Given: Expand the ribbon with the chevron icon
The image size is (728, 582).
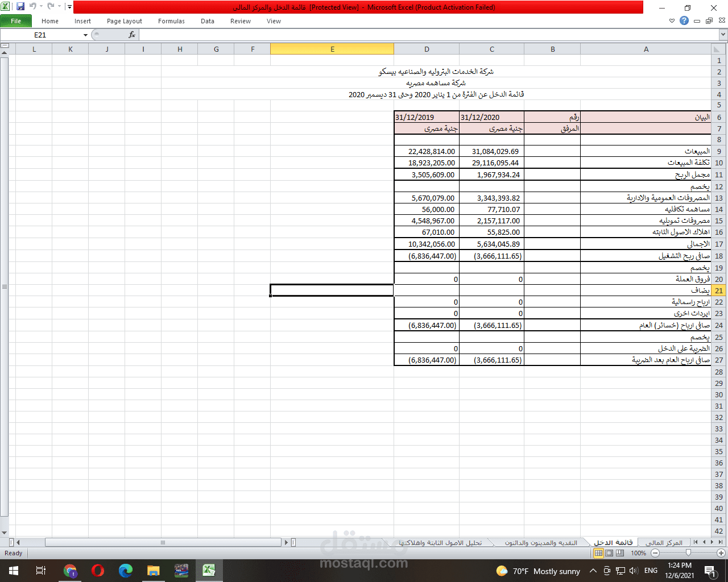Looking at the screenshot, I should click(x=672, y=21).
